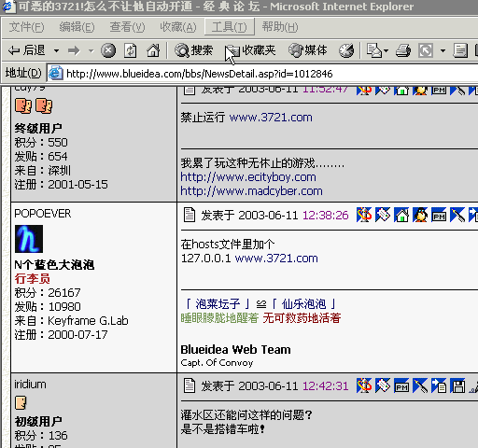Click POPOEVER's QQ penguin icon

pos(420,215)
